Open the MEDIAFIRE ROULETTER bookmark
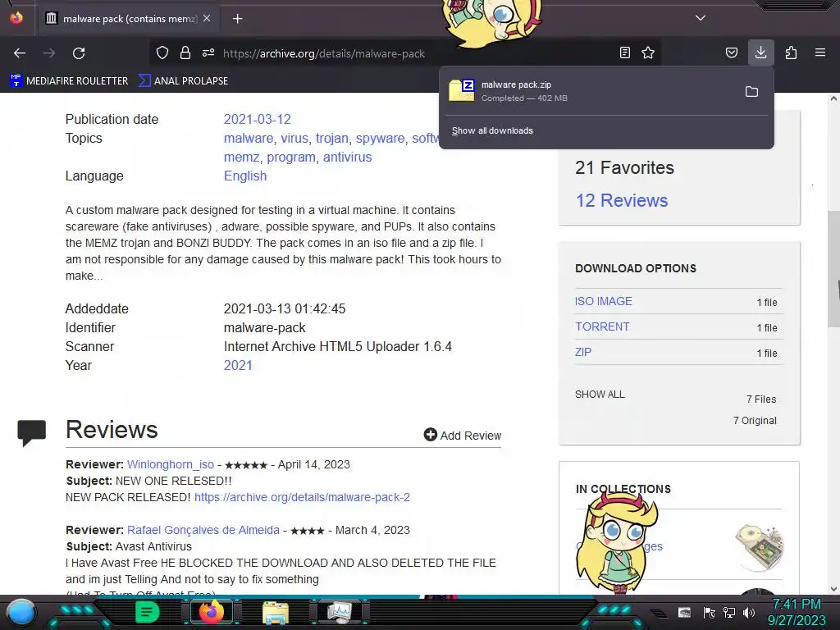This screenshot has width=840, height=630. pyautogui.click(x=69, y=81)
